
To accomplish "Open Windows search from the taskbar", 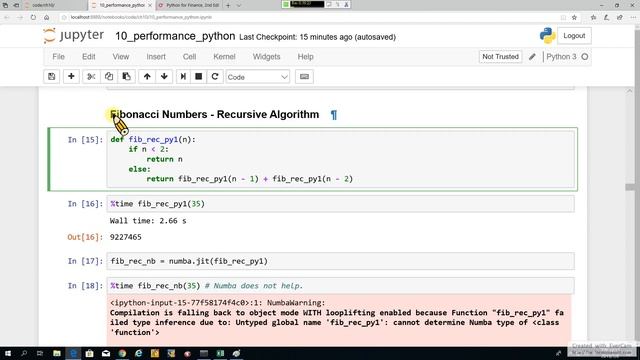I will pos(24,353).
